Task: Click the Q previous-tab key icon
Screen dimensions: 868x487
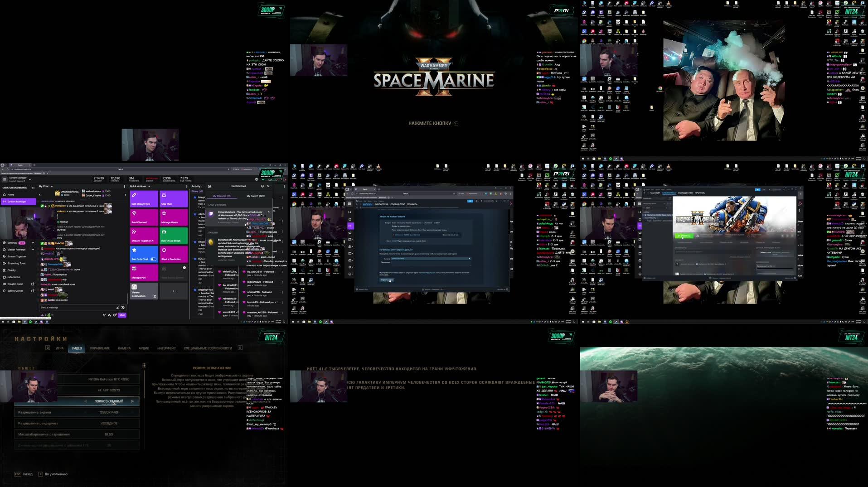Action: point(47,348)
